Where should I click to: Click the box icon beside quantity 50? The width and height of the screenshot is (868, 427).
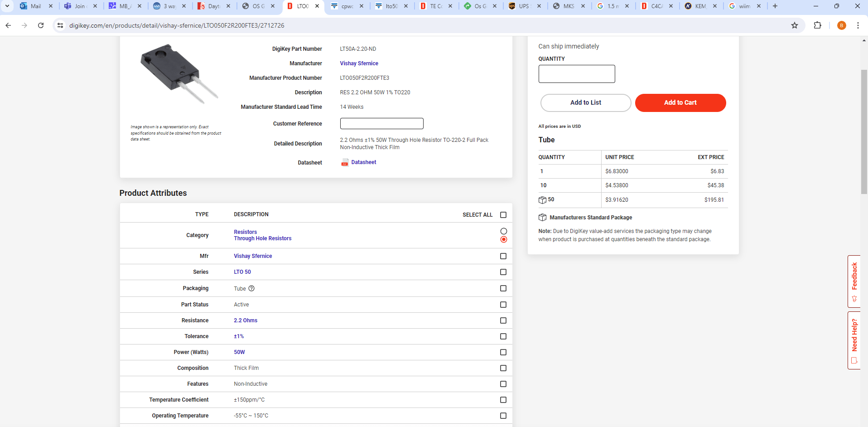(x=542, y=200)
